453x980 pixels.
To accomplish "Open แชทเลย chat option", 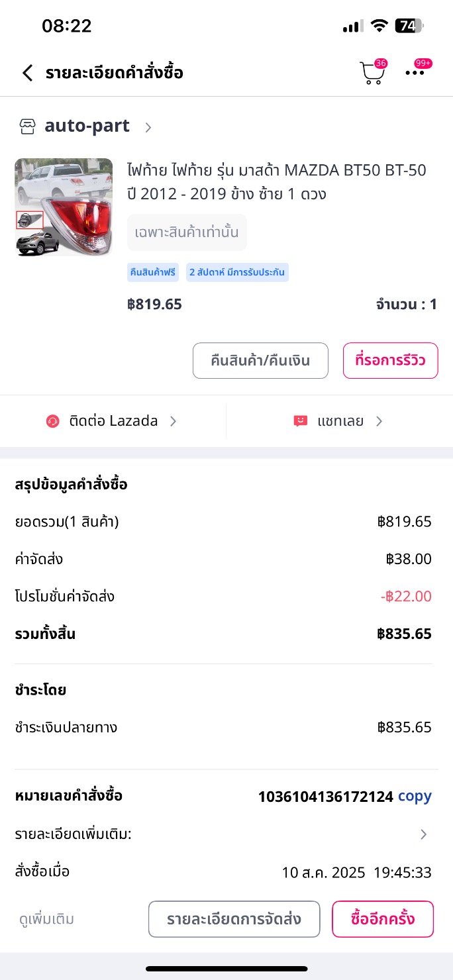I will [340, 421].
